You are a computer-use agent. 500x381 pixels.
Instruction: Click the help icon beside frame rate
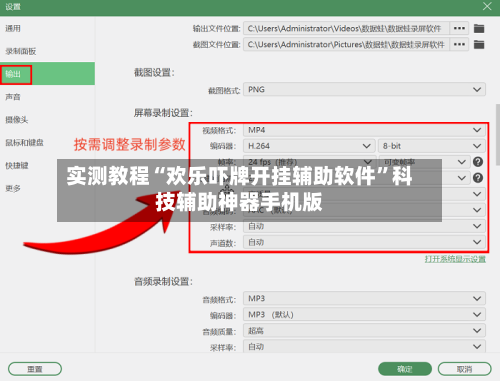tap(478, 162)
